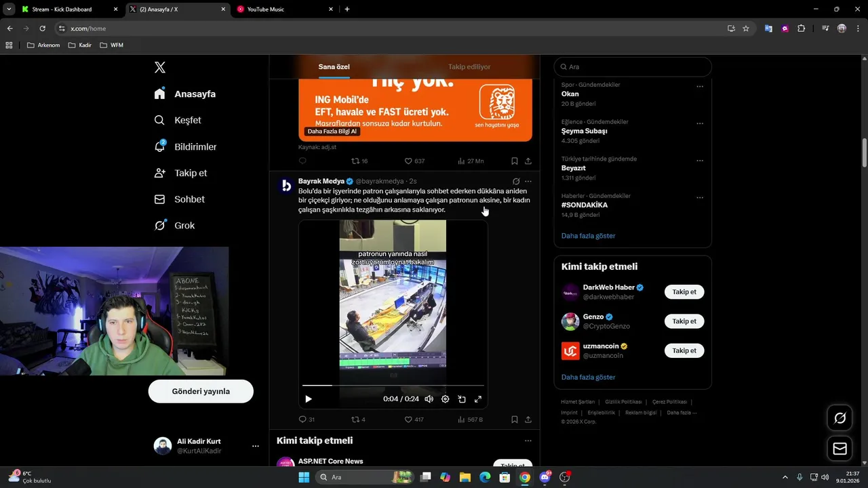Bookmark the ING ad post
Viewport: 868px width, 488px height.
click(515, 161)
